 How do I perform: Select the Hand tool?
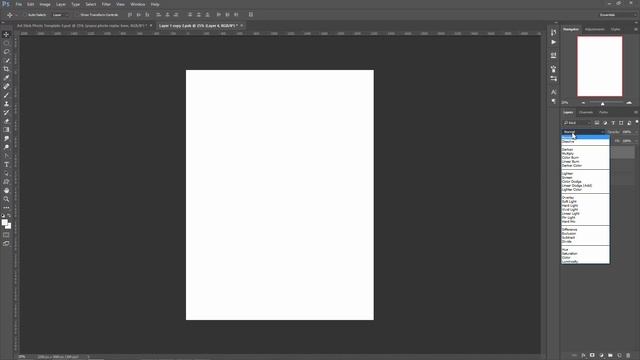pyautogui.click(x=6, y=190)
